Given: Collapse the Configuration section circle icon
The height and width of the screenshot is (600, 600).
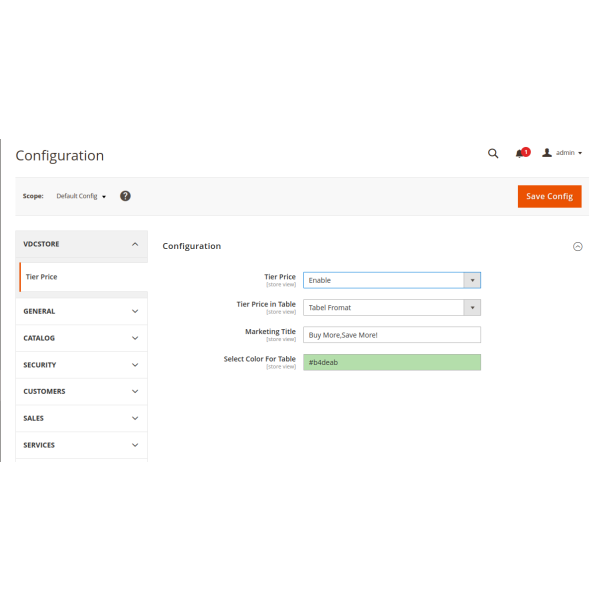Looking at the screenshot, I should [x=577, y=246].
